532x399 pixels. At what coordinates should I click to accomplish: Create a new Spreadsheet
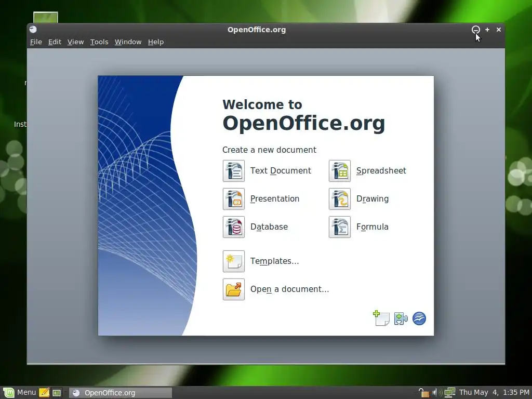point(340,171)
